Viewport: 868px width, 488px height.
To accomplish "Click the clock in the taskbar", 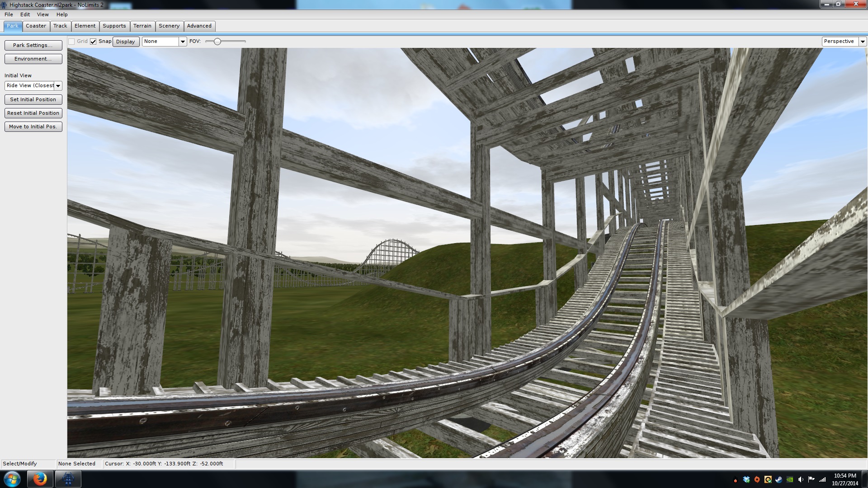I will pos(844,479).
